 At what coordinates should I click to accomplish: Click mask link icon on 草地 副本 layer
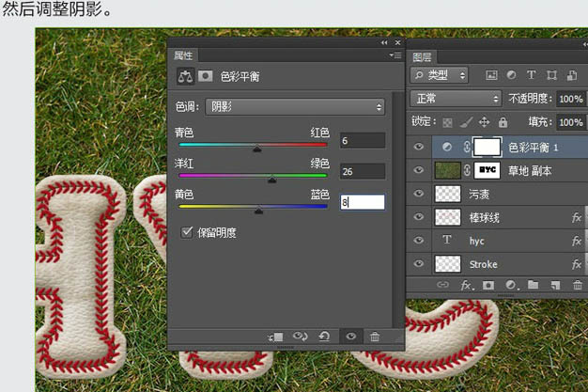coord(467,170)
